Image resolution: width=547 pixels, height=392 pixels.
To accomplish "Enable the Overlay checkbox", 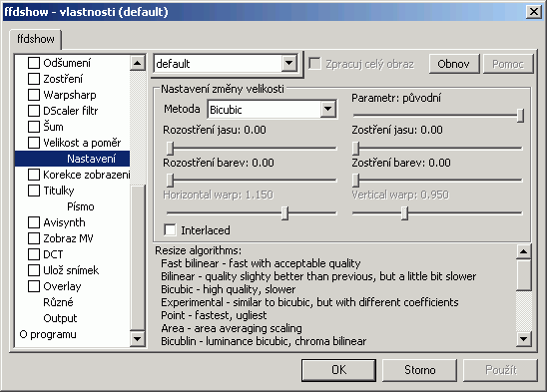I will click(x=34, y=286).
